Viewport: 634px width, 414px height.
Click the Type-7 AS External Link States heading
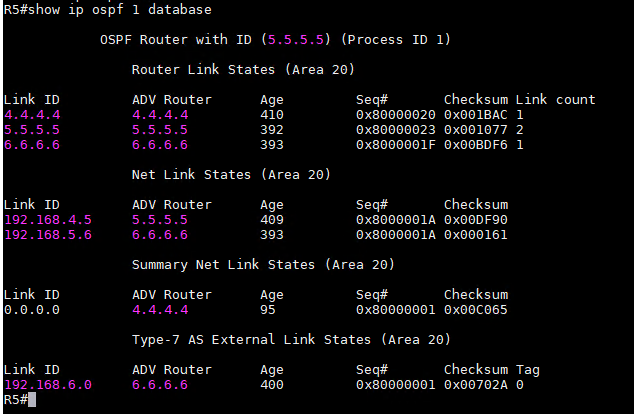click(291, 340)
